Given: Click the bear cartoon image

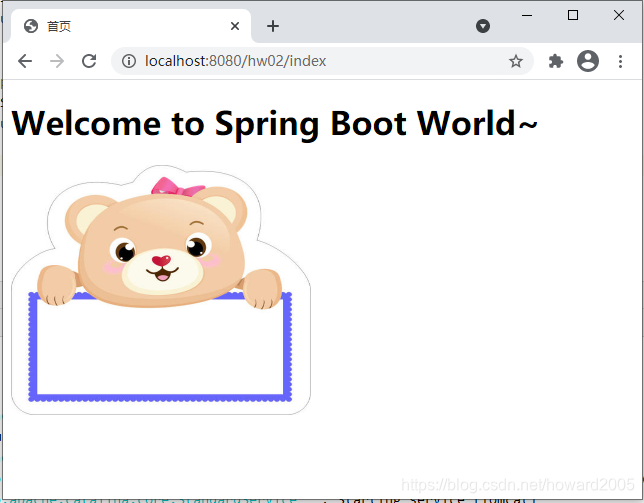Looking at the screenshot, I should tap(161, 290).
